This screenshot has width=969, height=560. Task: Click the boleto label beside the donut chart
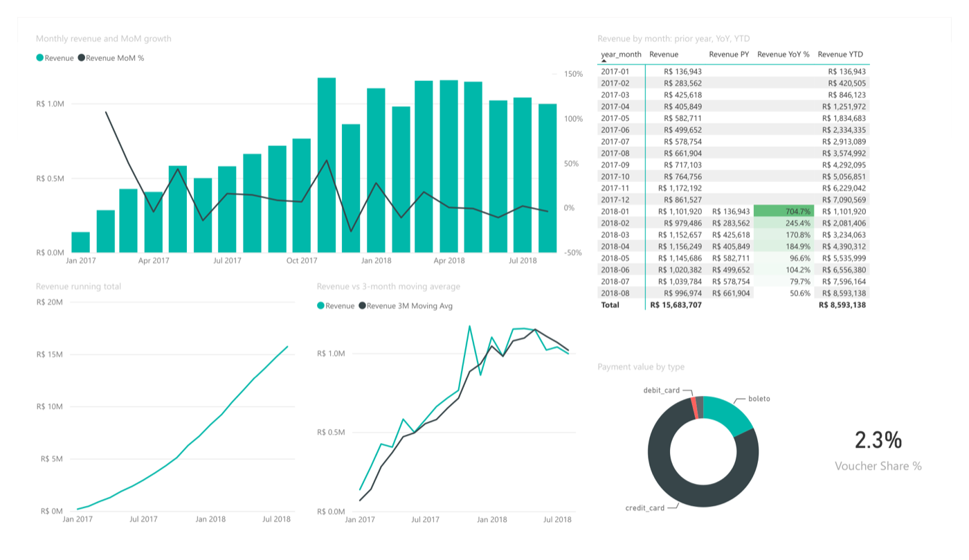[759, 399]
